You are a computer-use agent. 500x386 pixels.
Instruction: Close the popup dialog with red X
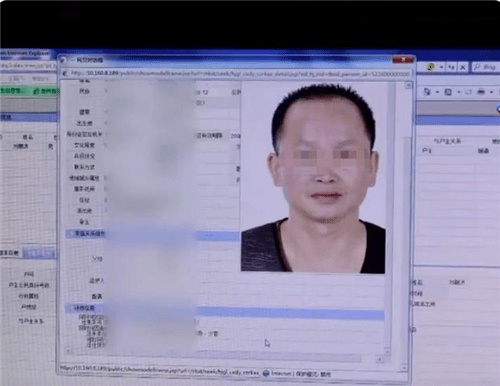(403, 59)
